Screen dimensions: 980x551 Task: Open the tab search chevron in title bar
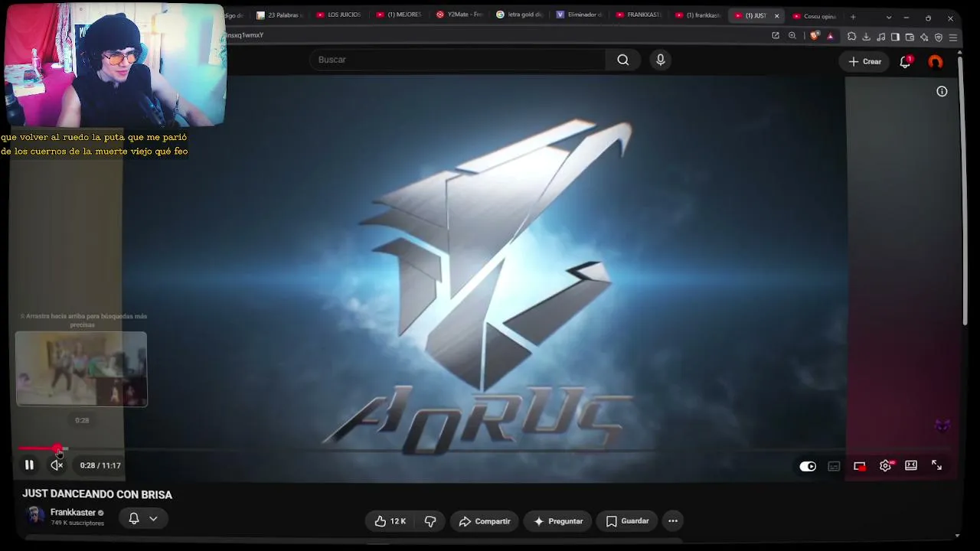coord(889,18)
